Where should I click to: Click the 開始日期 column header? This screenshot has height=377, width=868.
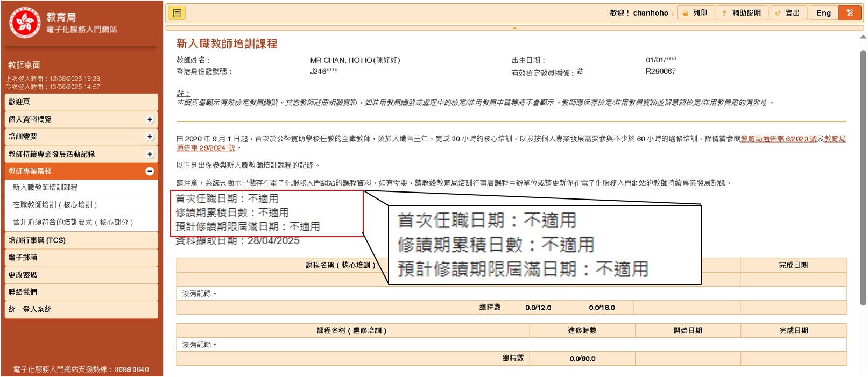coord(688,331)
